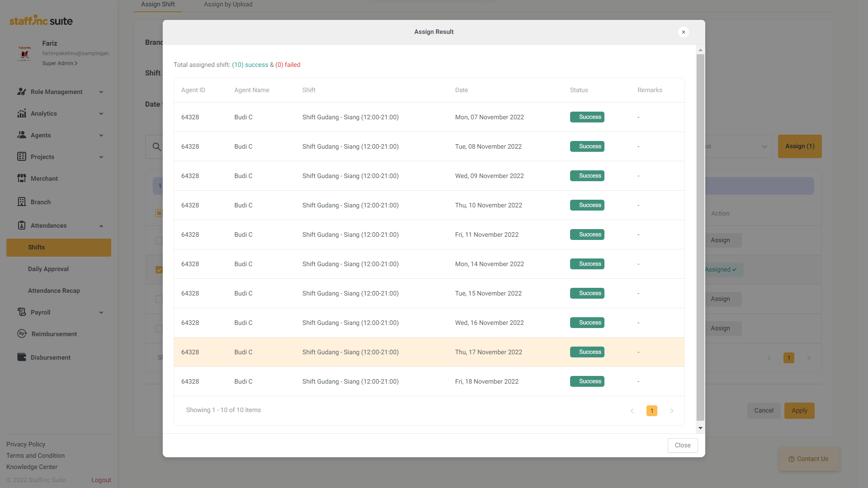The height and width of the screenshot is (488, 868).
Task: Expand Projects menu chevron
Action: (x=101, y=157)
